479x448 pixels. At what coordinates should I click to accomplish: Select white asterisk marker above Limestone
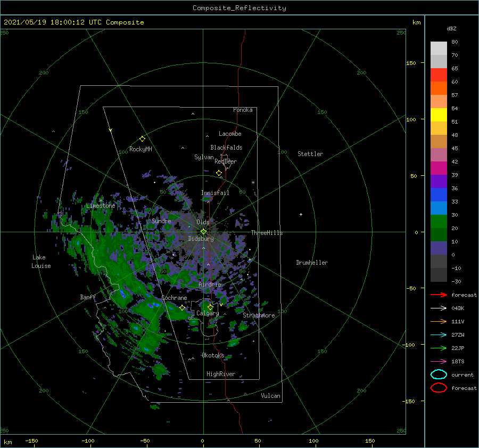(101, 201)
